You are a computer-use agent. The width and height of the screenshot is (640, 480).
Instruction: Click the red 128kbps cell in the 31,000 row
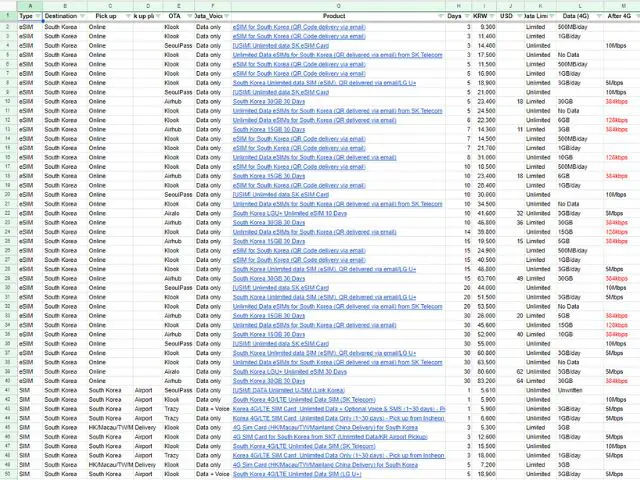click(621, 158)
